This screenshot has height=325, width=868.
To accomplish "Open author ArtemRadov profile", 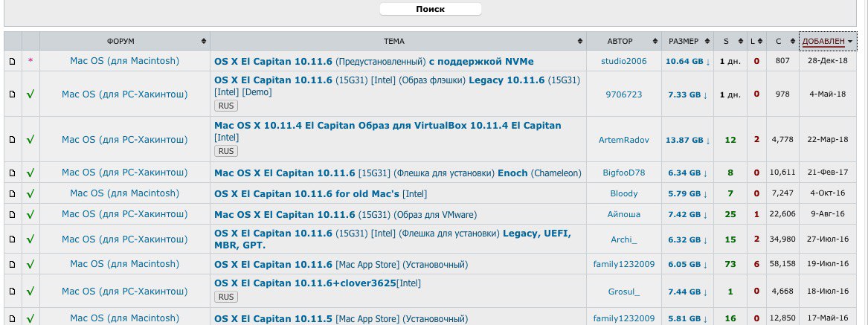I will pyautogui.click(x=623, y=140).
